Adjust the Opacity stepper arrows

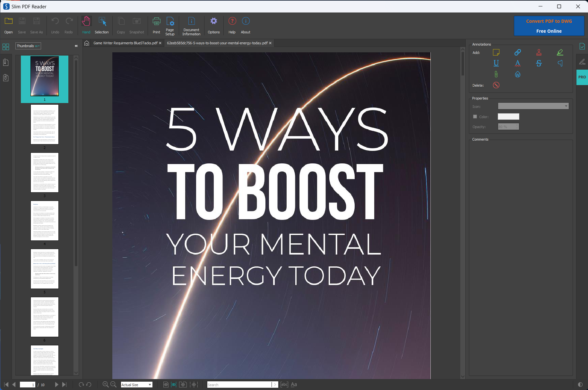coord(517,126)
